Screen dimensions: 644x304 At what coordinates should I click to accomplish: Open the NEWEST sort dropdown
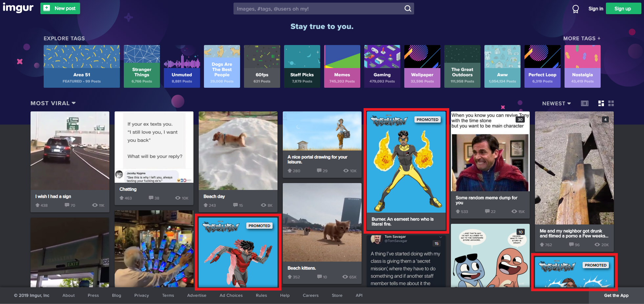click(x=556, y=103)
